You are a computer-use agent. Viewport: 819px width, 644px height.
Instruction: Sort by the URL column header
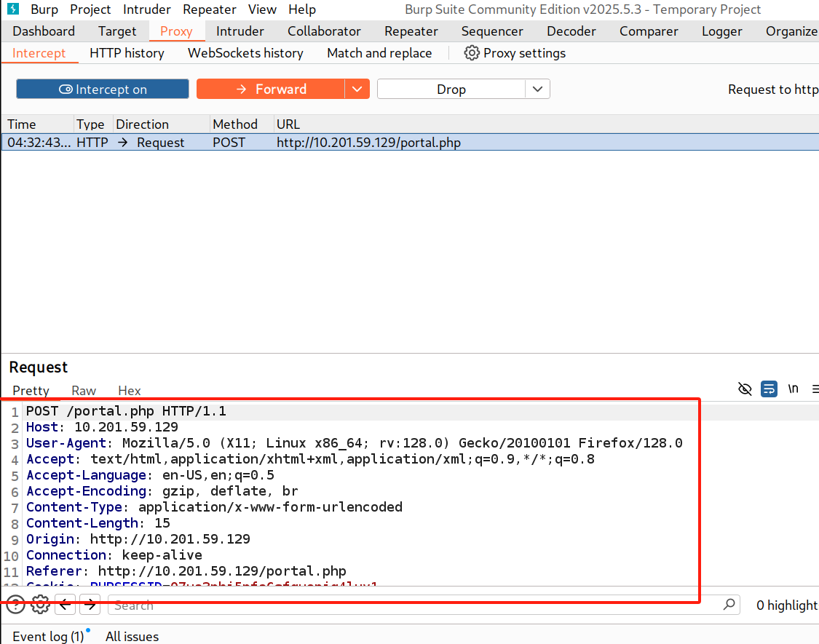click(546, 124)
